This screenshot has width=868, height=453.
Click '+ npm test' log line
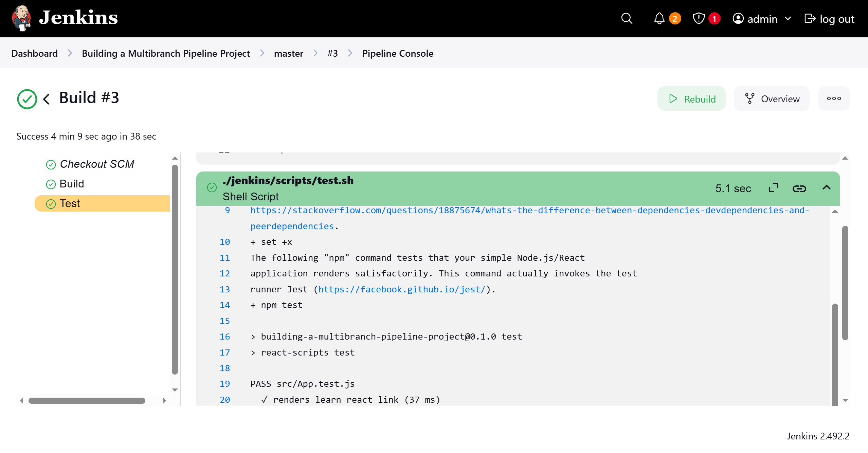pyautogui.click(x=276, y=305)
